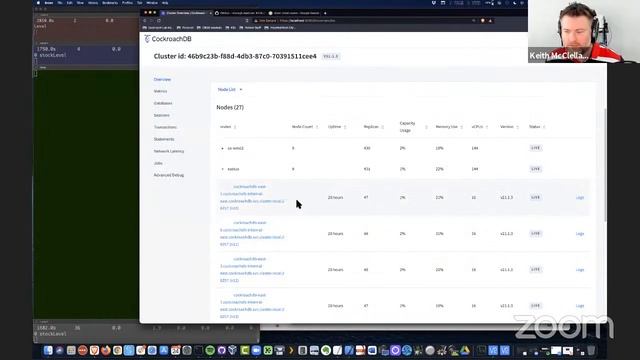The height and width of the screenshot is (360, 640).
Task: Open Calendar from the Dock
Action: coord(176,350)
